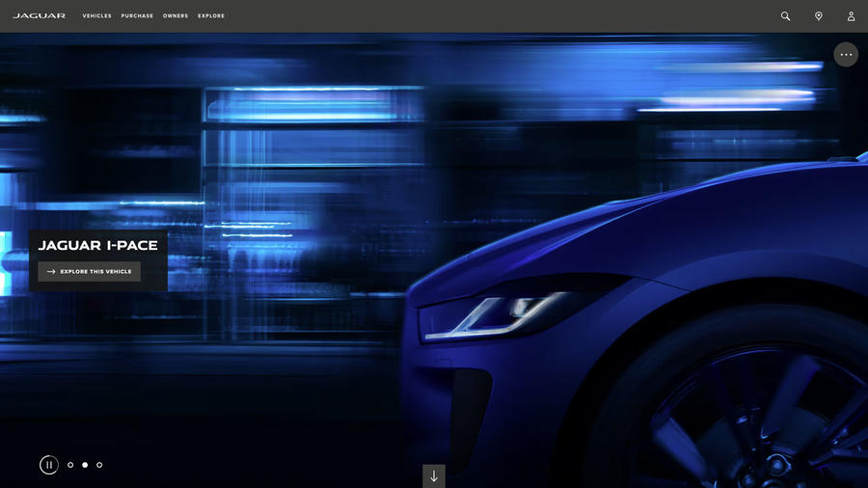Expand the Owners navigation menu
The image size is (868, 488).
pyautogui.click(x=175, y=16)
